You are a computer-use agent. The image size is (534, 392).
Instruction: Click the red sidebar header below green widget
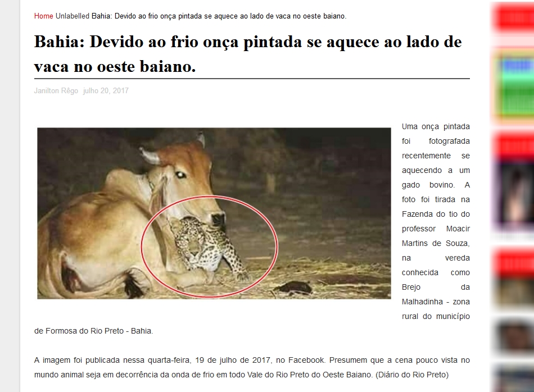pyautogui.click(x=514, y=147)
